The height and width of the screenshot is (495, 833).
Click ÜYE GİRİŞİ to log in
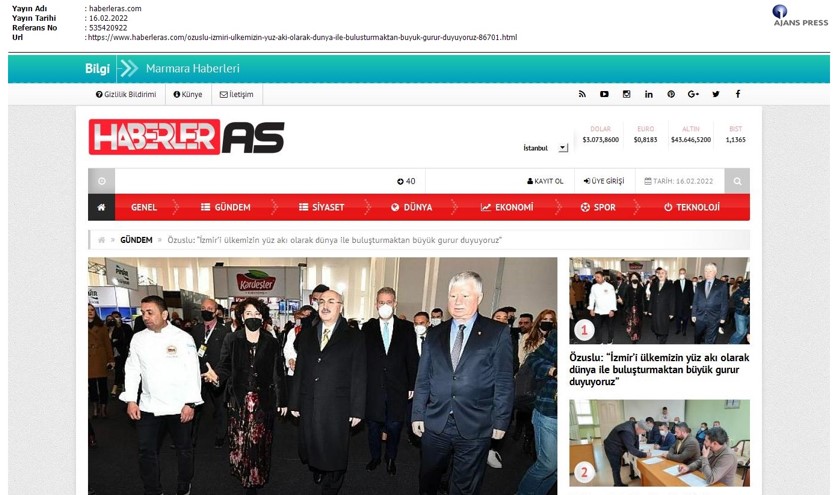[604, 181]
